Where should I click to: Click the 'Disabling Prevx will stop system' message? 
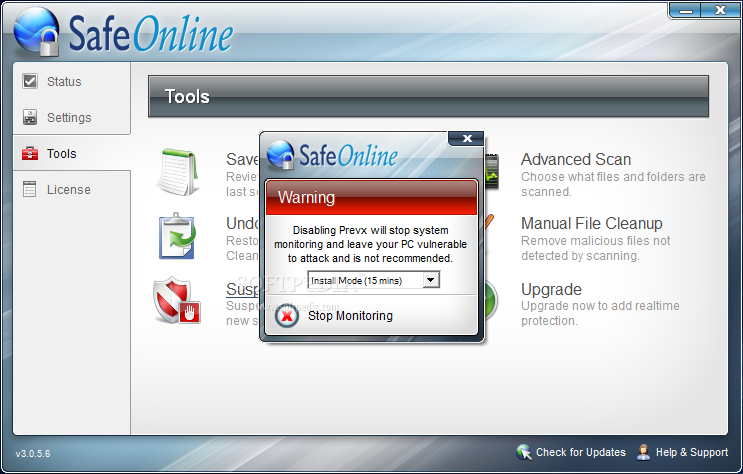[x=371, y=230]
